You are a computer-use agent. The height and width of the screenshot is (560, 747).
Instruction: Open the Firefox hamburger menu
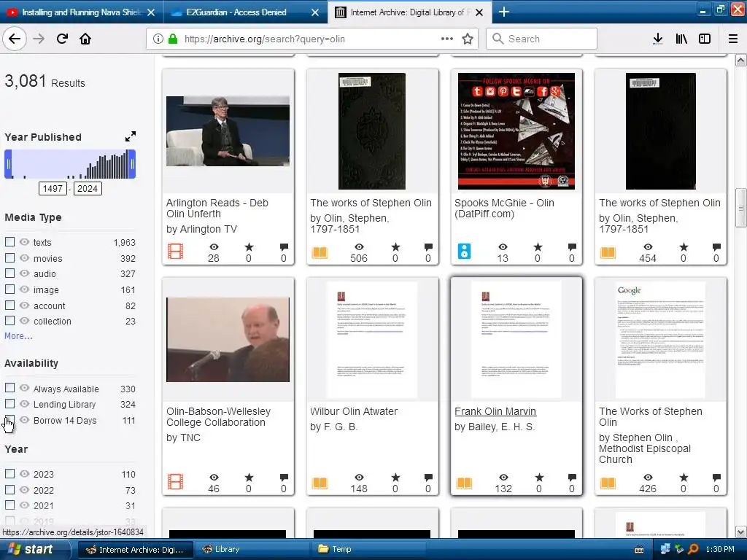pyautogui.click(x=732, y=39)
